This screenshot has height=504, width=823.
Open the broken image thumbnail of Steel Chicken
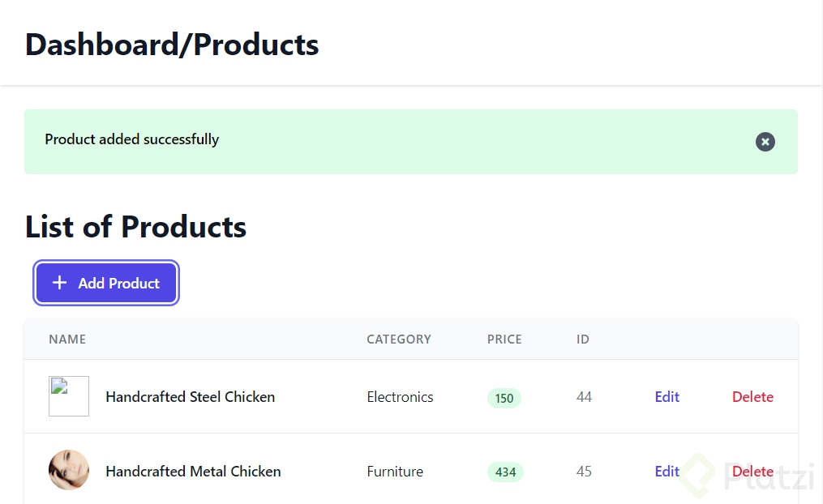click(69, 396)
